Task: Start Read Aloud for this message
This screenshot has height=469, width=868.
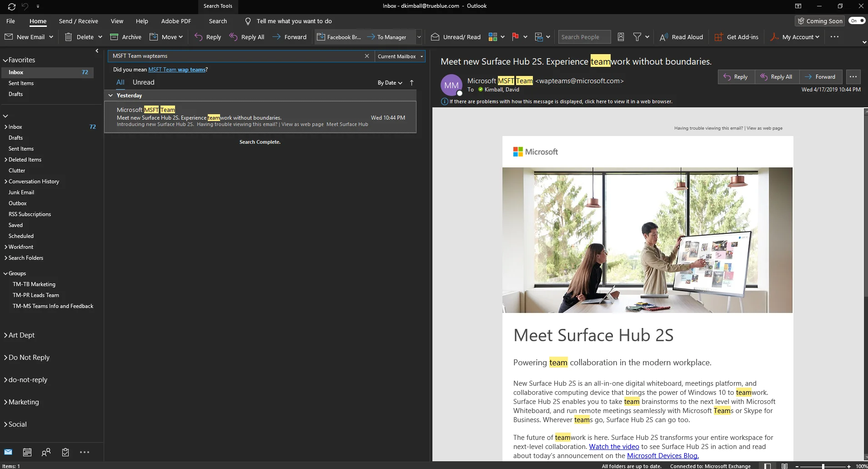Action: [681, 37]
